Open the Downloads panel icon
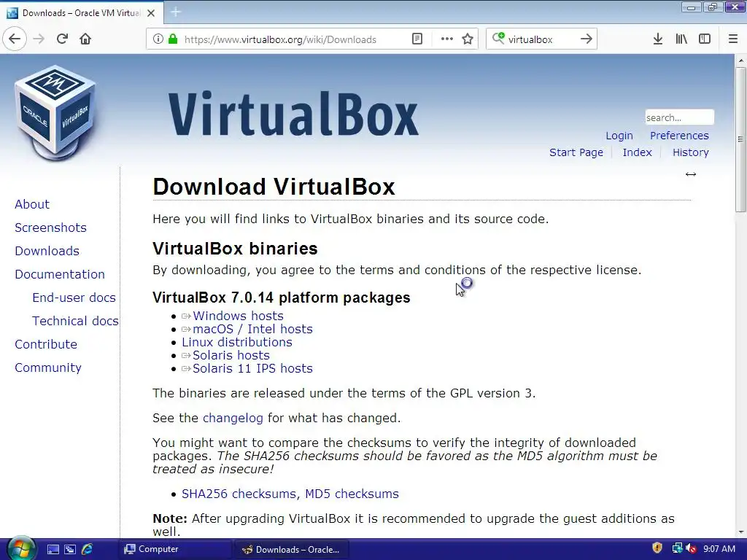Image resolution: width=747 pixels, height=560 pixels. click(658, 39)
